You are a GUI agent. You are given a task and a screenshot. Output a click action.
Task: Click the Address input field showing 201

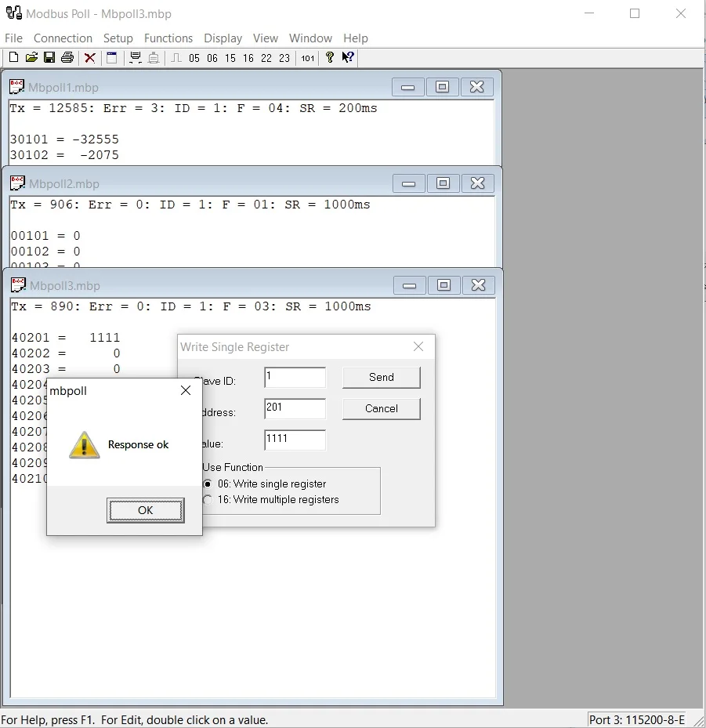295,408
